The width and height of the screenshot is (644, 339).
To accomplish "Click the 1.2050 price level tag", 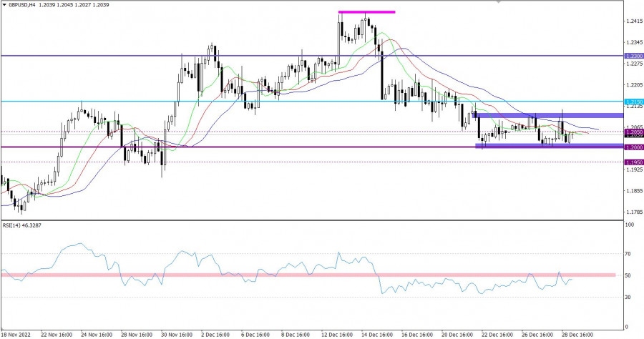I will (x=634, y=132).
